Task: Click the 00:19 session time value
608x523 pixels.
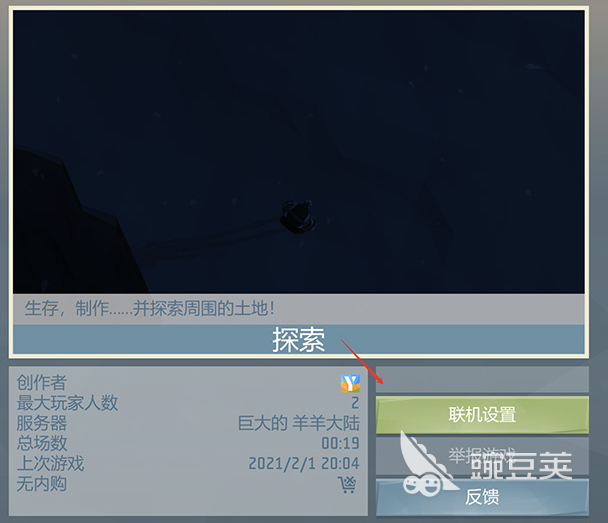Action: tap(340, 444)
